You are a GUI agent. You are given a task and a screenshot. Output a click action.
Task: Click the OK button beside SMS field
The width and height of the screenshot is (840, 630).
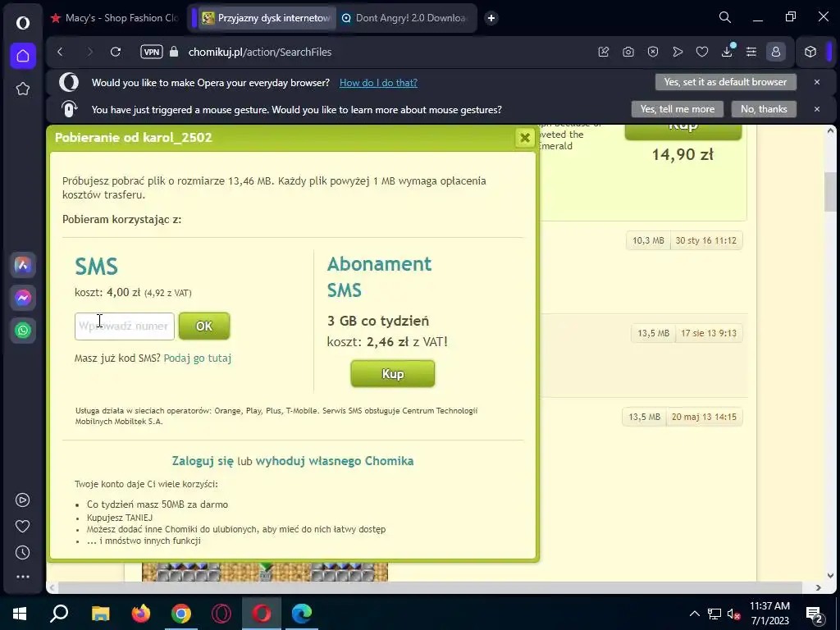[x=204, y=326]
